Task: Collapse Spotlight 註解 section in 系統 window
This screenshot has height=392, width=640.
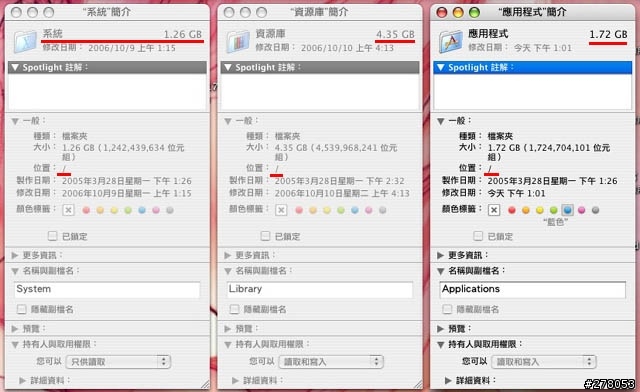Action: coord(15,67)
